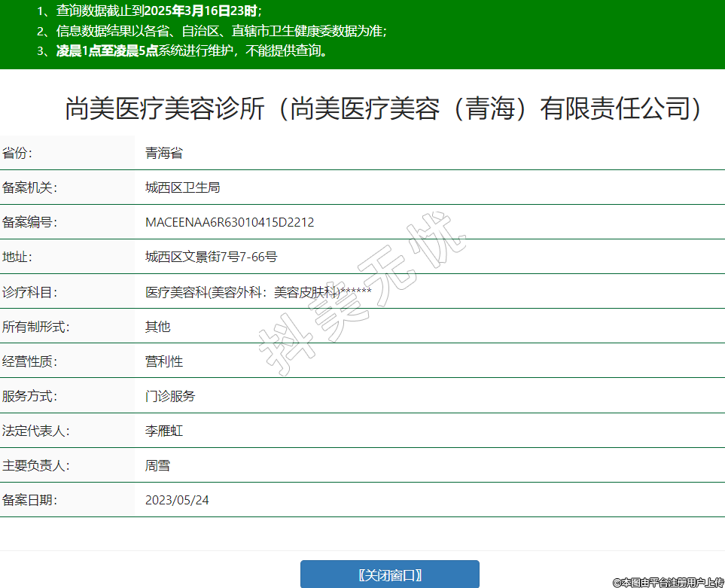This screenshot has height=588, width=725.
Task: Click the address 城西区文景街7号7-66号
Action: (x=211, y=257)
